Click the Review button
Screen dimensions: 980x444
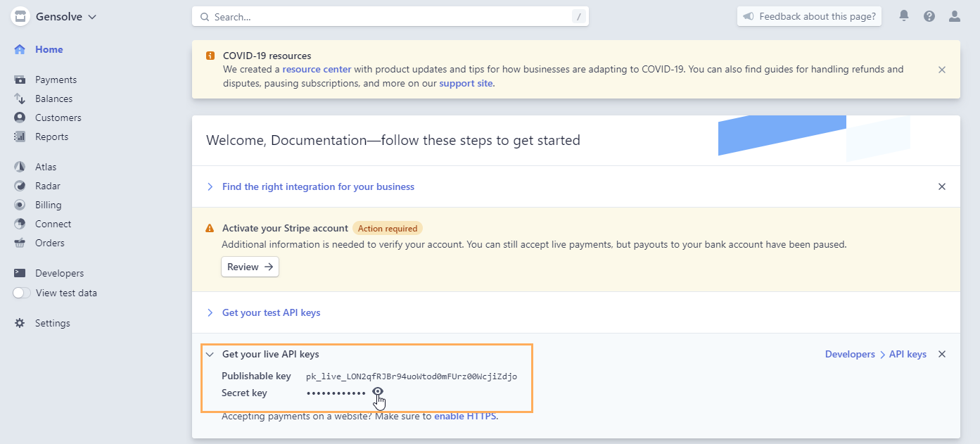coord(250,267)
